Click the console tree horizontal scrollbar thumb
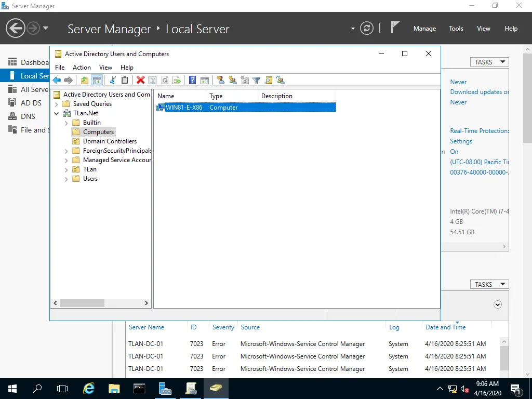 (82, 303)
